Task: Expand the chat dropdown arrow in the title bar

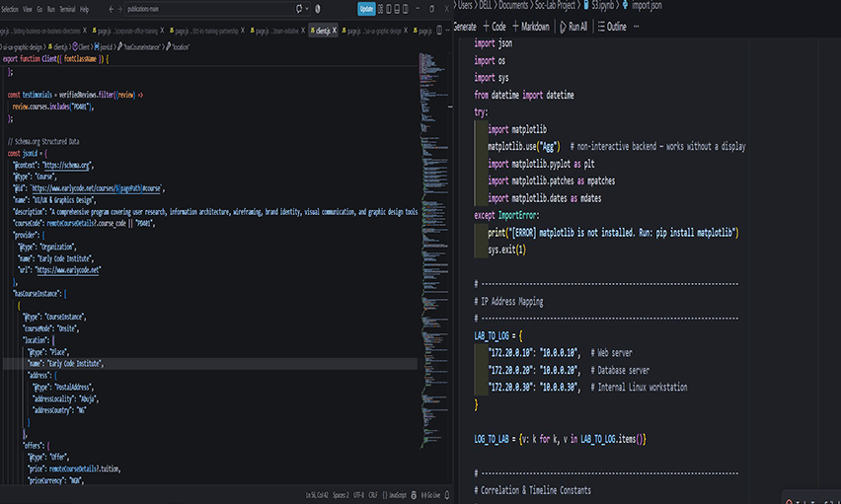Action: click(307, 9)
